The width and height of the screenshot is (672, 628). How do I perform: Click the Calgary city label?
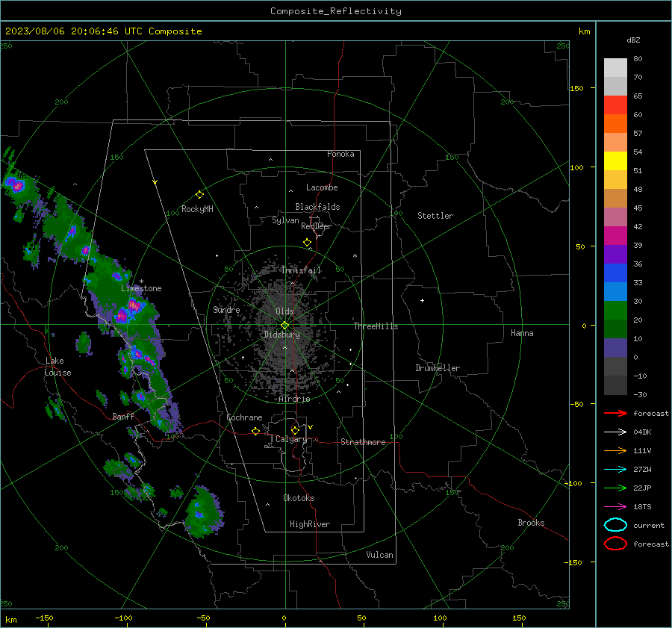(x=291, y=439)
